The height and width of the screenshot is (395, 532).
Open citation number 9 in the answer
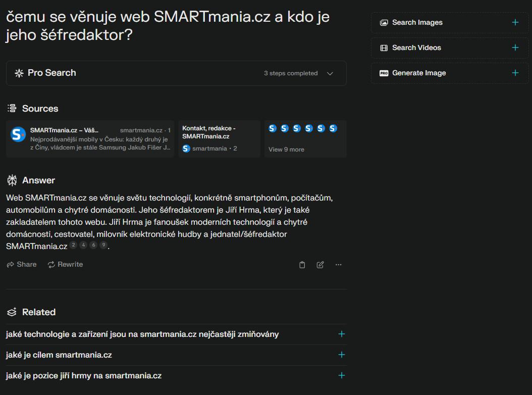click(104, 245)
